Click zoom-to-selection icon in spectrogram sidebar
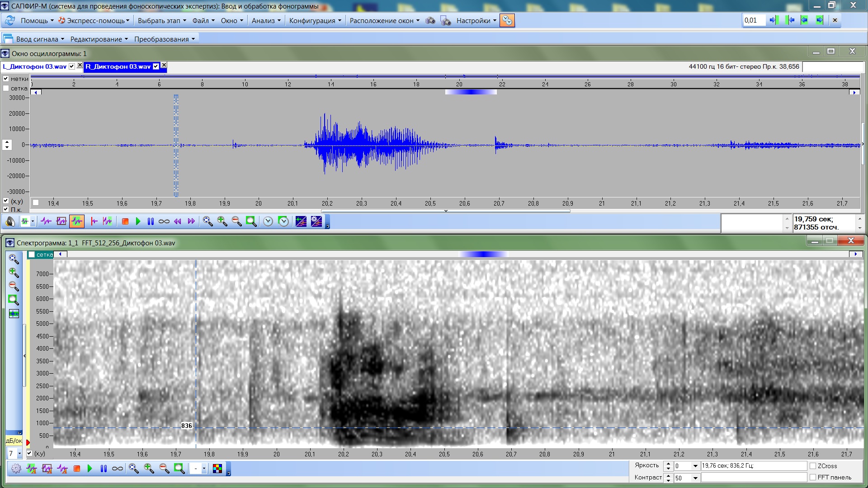 [x=14, y=300]
